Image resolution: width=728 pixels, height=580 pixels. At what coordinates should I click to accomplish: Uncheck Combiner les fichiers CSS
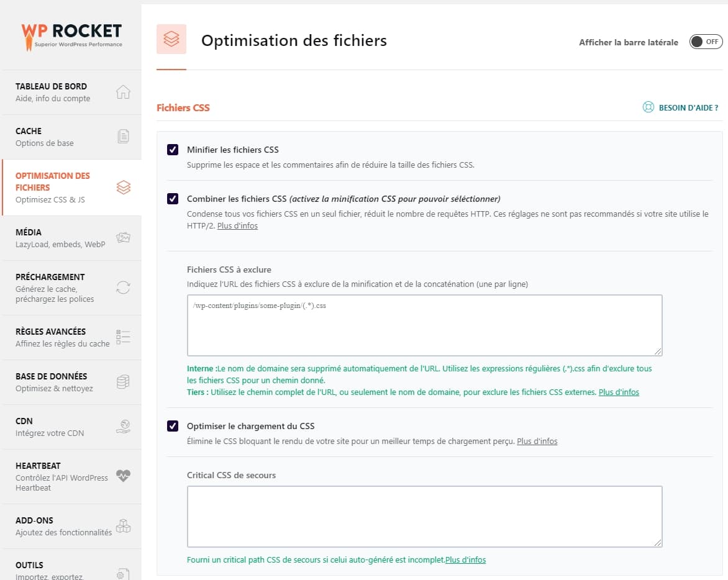point(173,199)
